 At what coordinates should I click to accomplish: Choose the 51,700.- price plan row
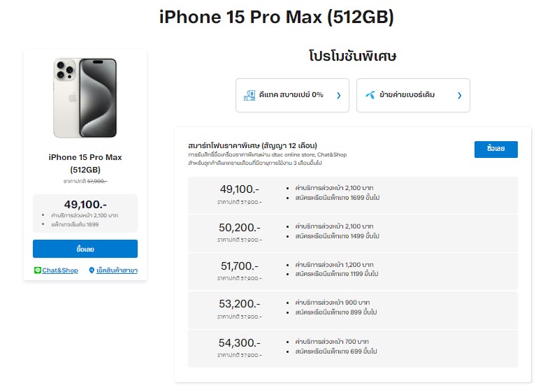click(352, 272)
